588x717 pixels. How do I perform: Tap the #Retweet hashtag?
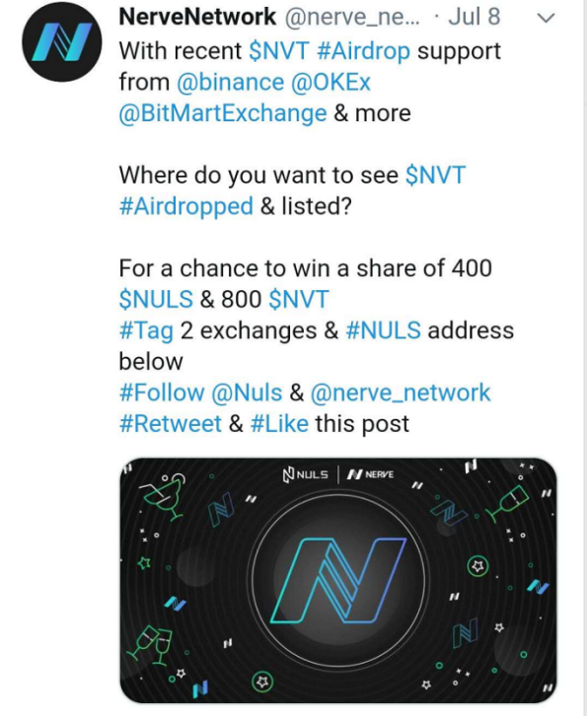pos(171,424)
